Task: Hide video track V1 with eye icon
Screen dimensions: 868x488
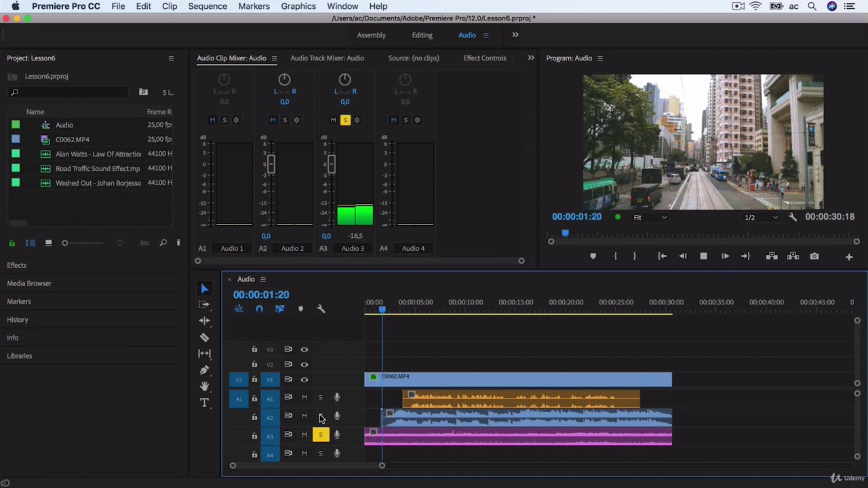Action: 304,380
